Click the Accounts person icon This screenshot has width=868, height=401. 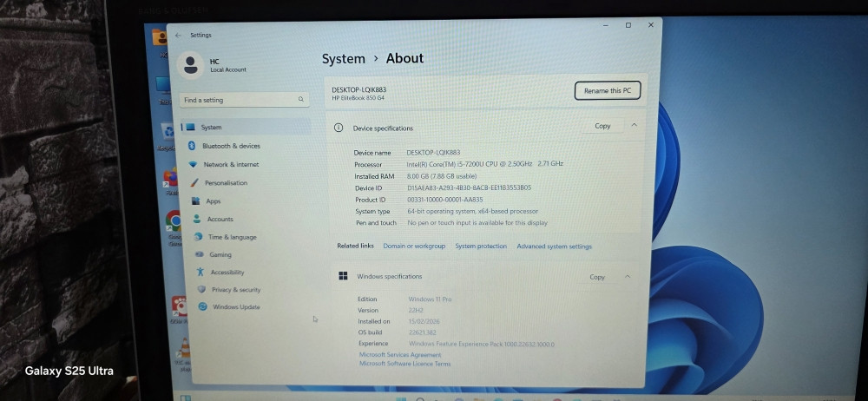pyautogui.click(x=196, y=219)
